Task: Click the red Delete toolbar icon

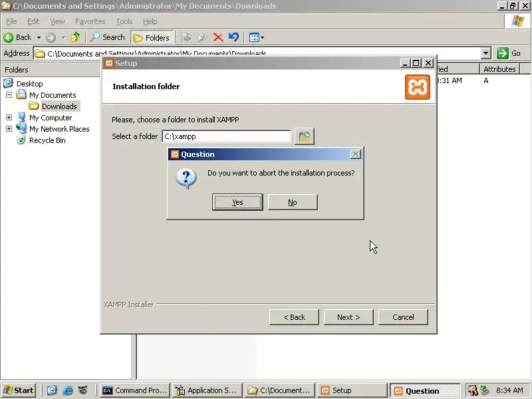Action: point(218,37)
